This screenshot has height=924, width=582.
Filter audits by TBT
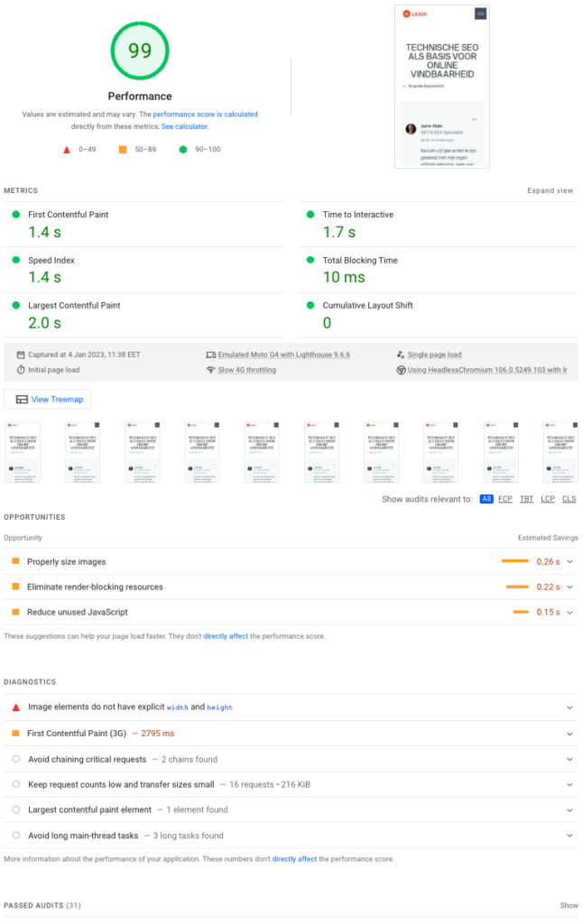(x=526, y=499)
